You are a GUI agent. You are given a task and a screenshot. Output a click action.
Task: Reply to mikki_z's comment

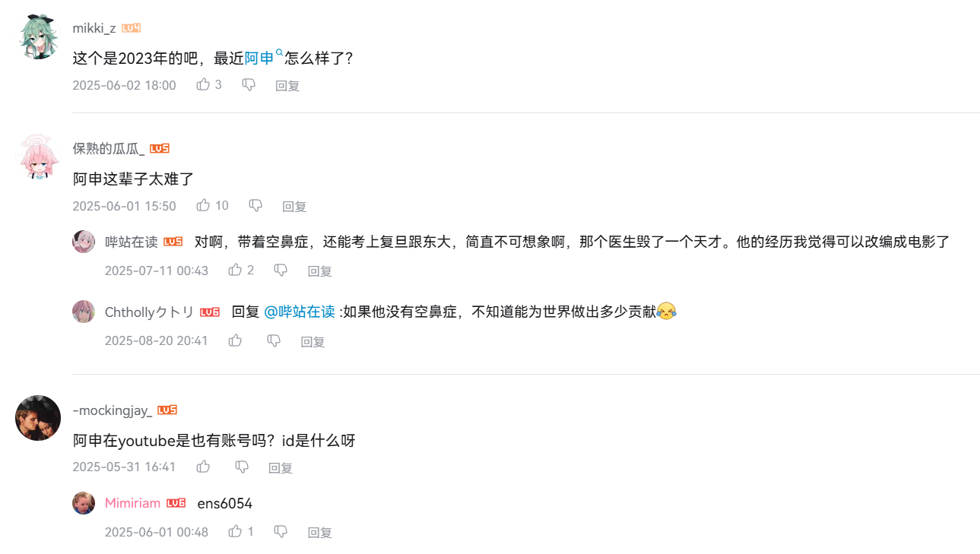[287, 86]
